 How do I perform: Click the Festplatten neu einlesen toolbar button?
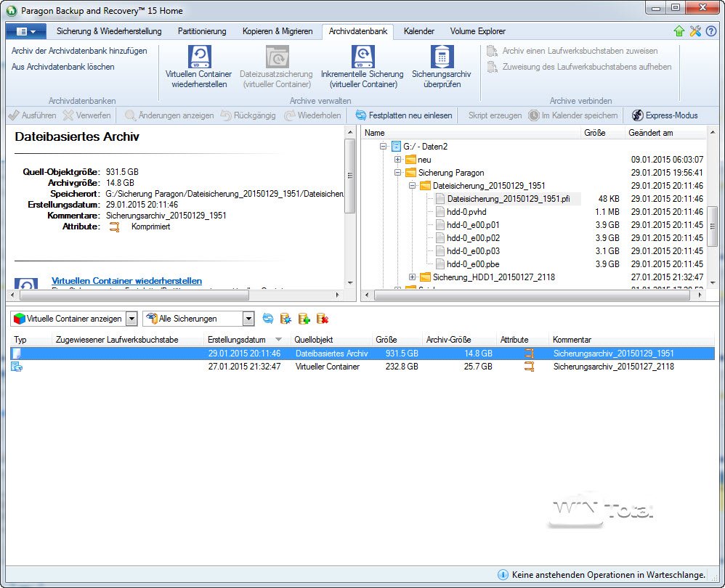[x=403, y=115]
